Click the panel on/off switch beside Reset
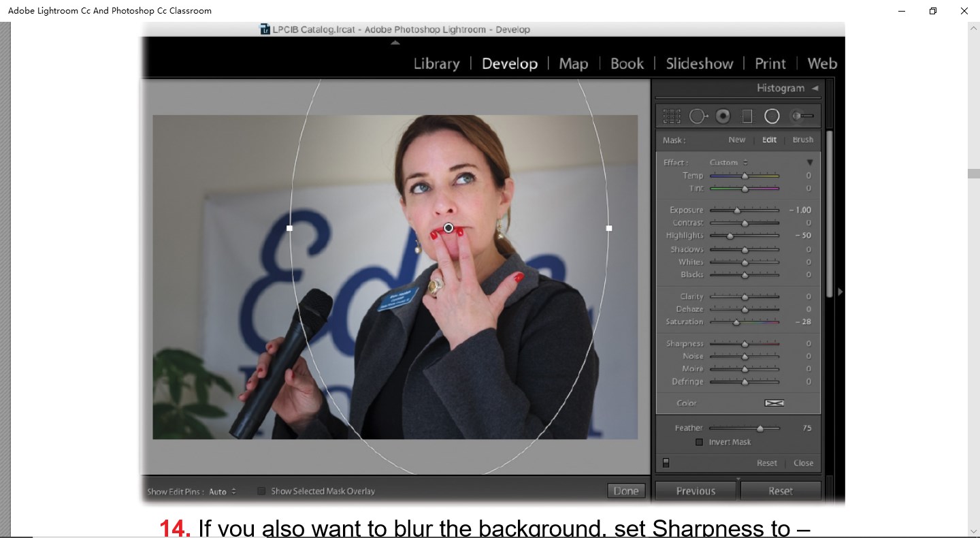This screenshot has width=980, height=538. click(666, 462)
